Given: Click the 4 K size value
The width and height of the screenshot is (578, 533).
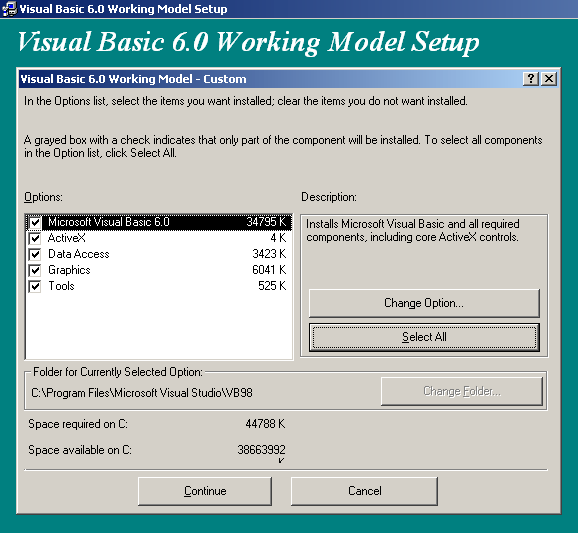Looking at the screenshot, I should point(278,238).
